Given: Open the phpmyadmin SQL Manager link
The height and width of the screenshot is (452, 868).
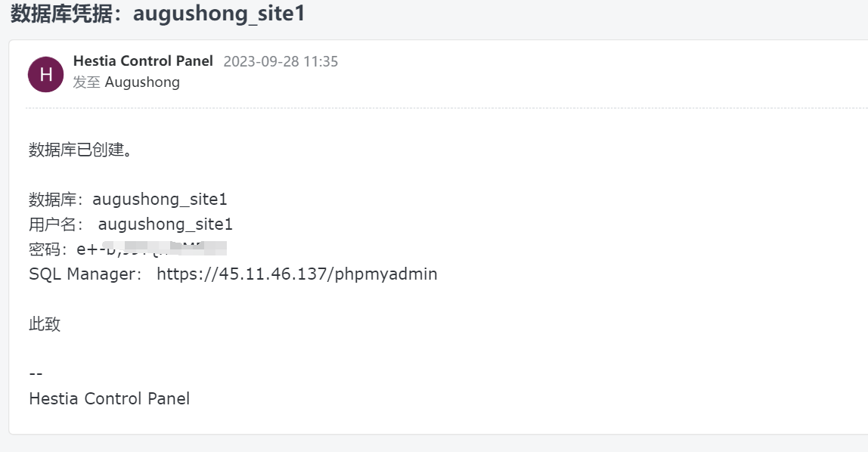Looking at the screenshot, I should point(296,274).
